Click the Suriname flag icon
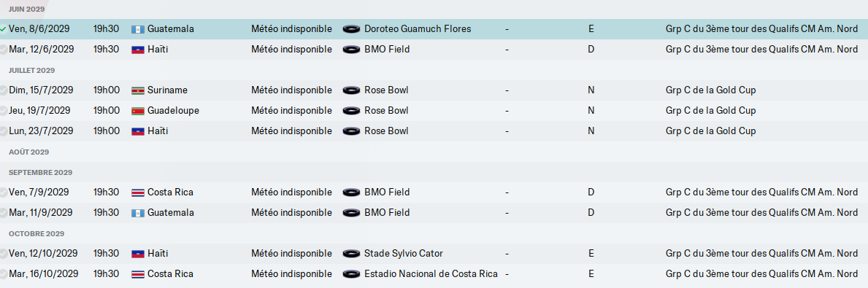 point(137,90)
